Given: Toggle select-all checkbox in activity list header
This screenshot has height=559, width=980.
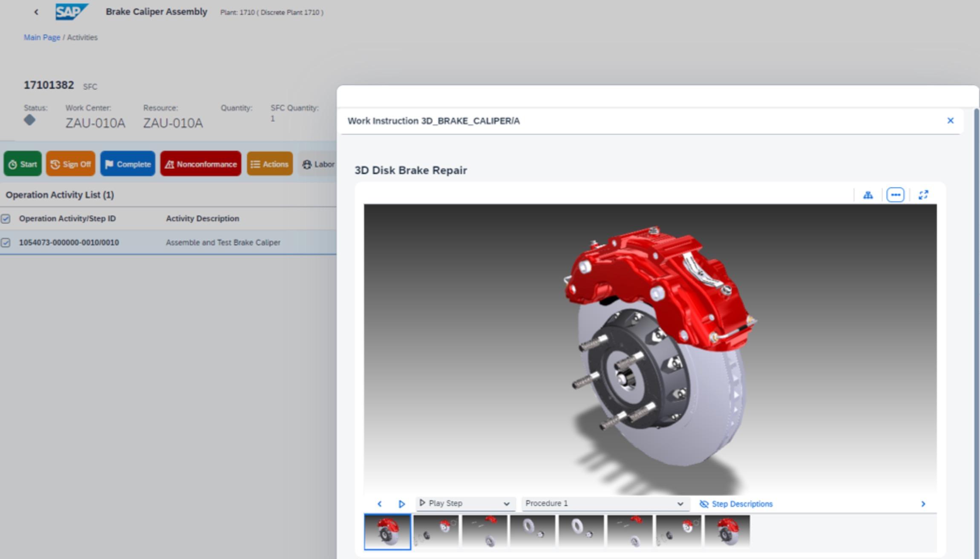Looking at the screenshot, I should tap(6, 219).
